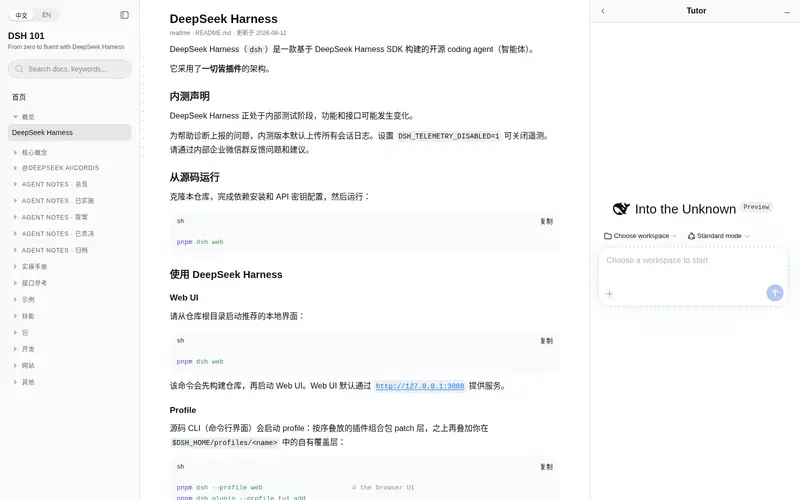The image size is (800, 500).
Task: Select DeepSeek Harness sidebar page
Action: [69, 132]
